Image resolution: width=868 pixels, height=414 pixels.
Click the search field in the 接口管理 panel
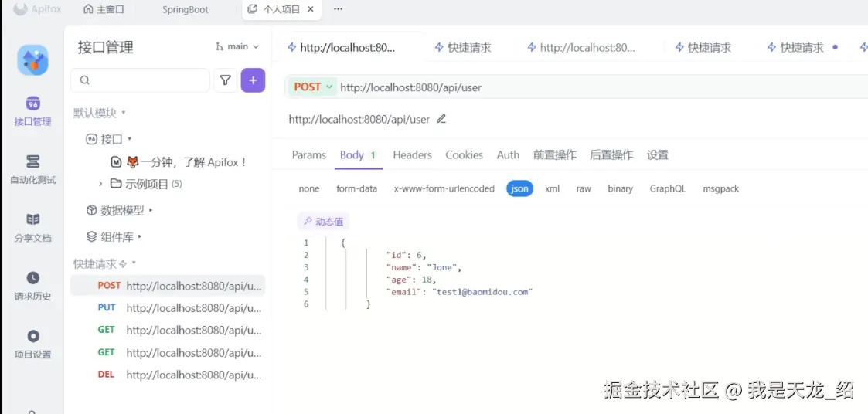tap(140, 80)
